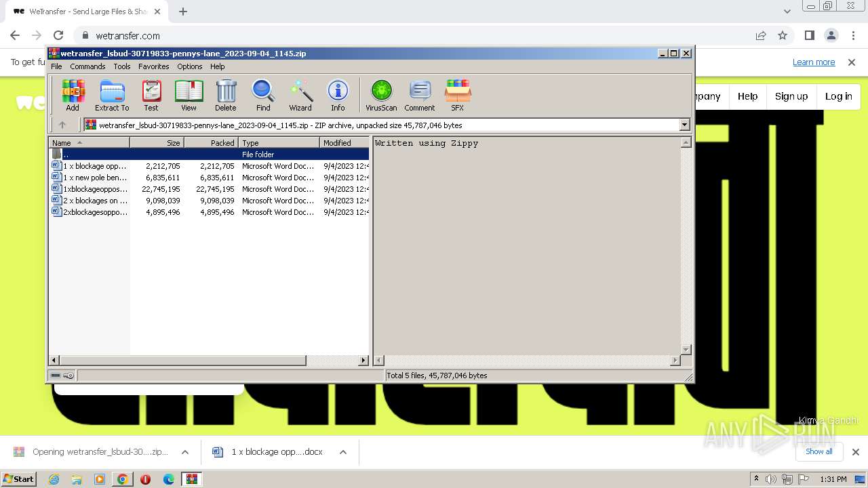Select file '2 x blockages on ...'

209,201
